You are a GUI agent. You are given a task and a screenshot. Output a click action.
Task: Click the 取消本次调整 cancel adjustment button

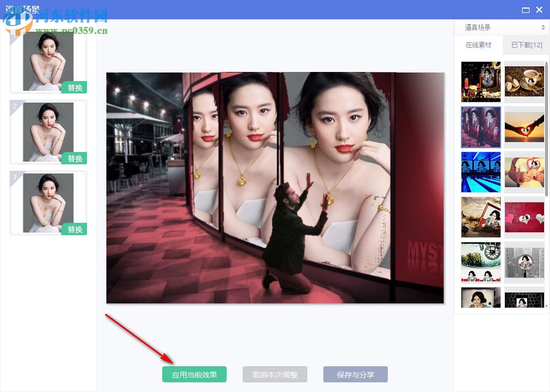(274, 374)
